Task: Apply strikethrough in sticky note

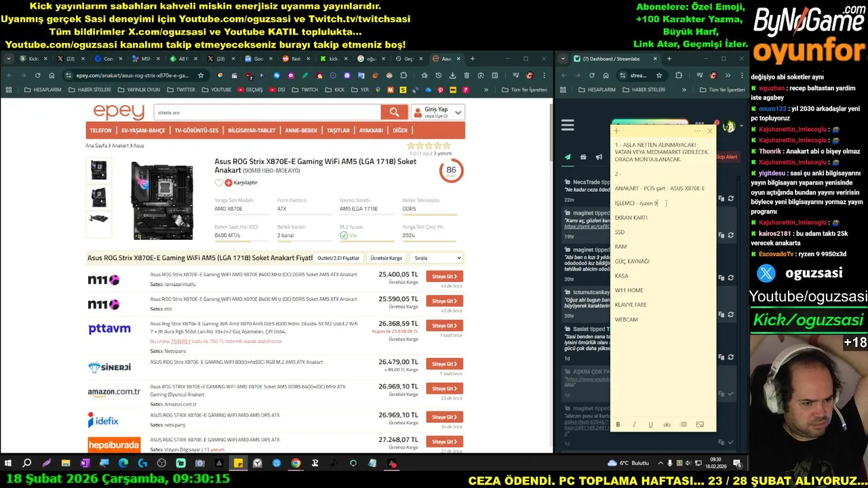Action: [667, 424]
